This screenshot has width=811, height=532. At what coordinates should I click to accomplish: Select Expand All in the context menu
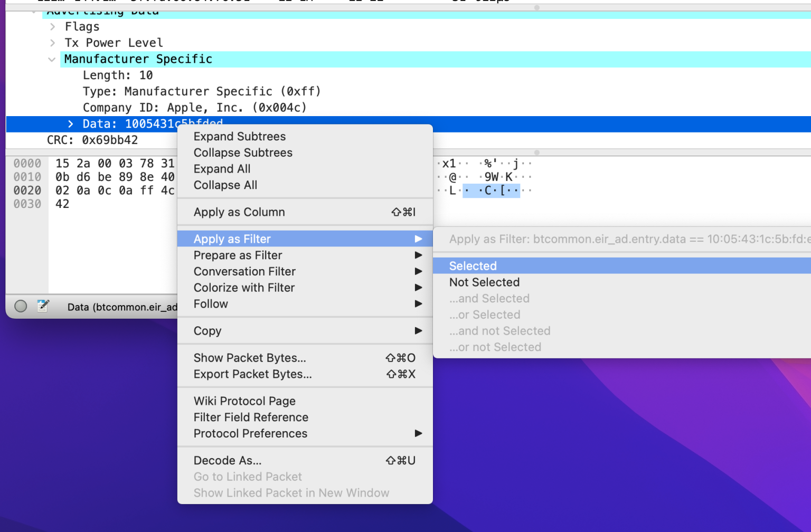point(222,168)
